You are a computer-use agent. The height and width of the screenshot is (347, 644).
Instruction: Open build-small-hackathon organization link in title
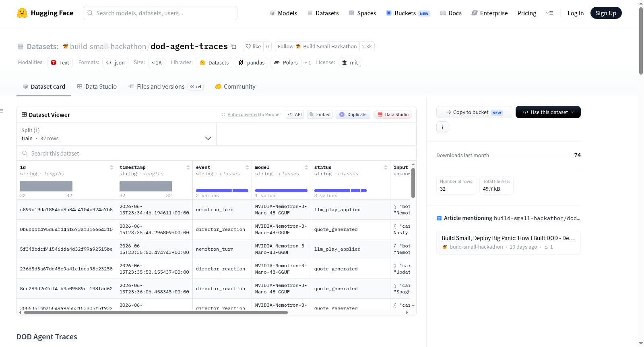108,46
